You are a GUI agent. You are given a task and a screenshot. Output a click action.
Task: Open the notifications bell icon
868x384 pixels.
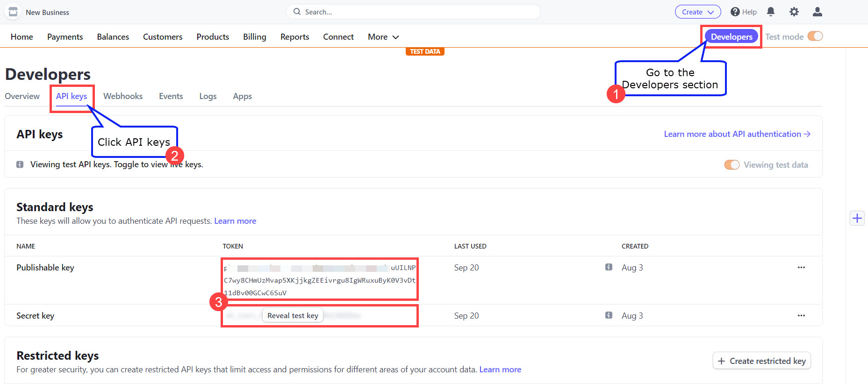771,12
